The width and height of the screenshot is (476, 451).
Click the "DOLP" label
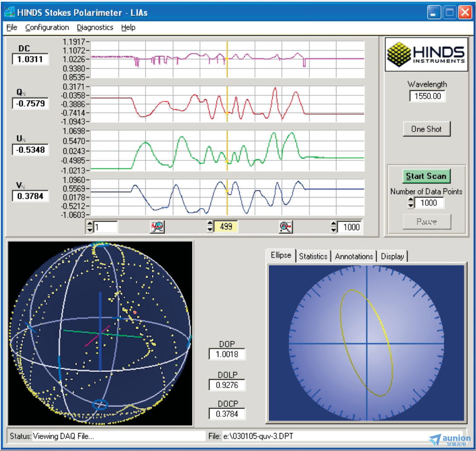pos(227,375)
